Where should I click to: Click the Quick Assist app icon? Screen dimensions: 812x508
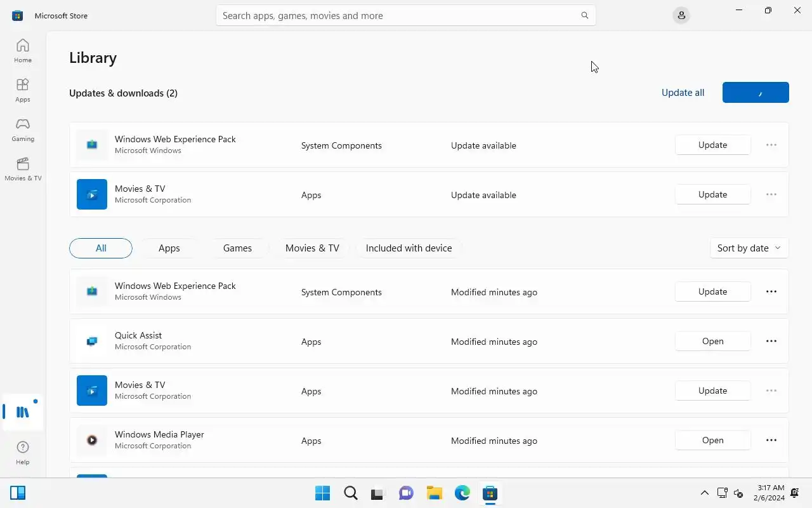coord(92,341)
